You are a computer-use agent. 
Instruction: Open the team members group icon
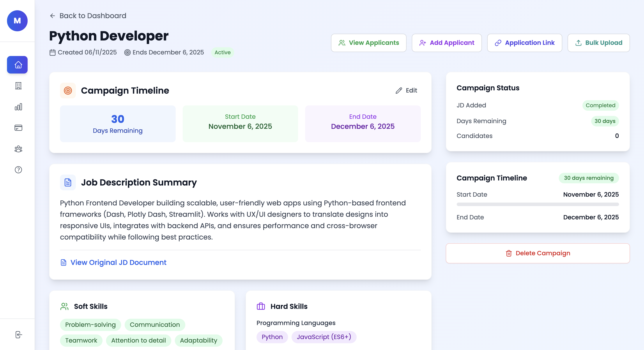coord(18,149)
